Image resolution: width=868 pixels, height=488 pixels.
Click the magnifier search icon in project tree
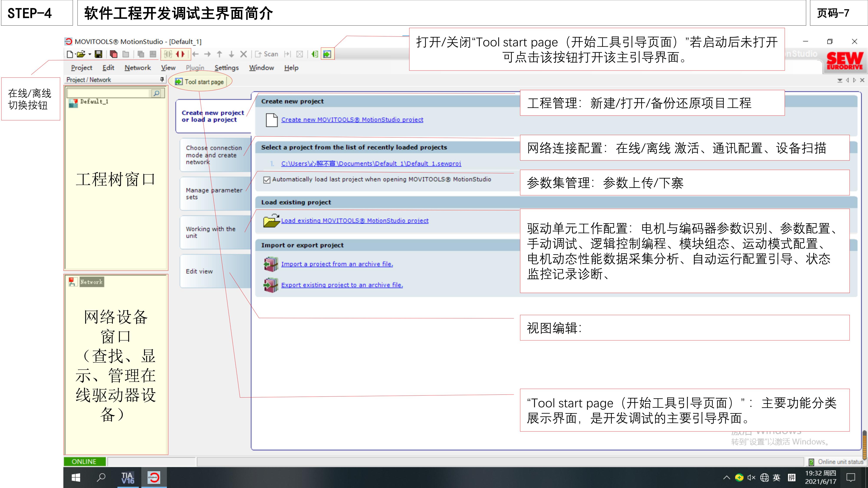pyautogui.click(x=156, y=93)
